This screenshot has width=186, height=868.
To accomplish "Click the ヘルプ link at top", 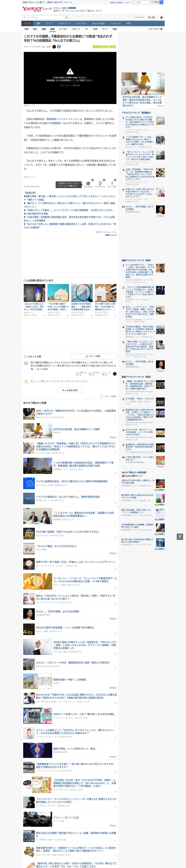I will click(x=127, y=2).
